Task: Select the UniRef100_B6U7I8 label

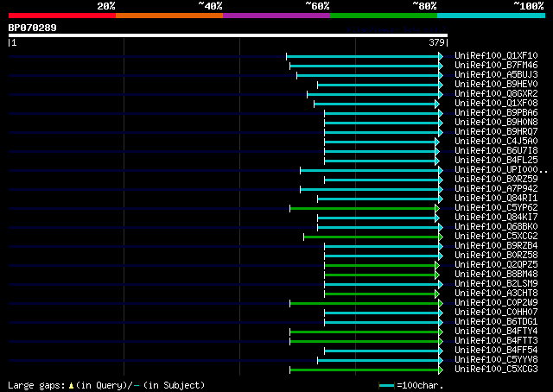Action: tap(496, 151)
